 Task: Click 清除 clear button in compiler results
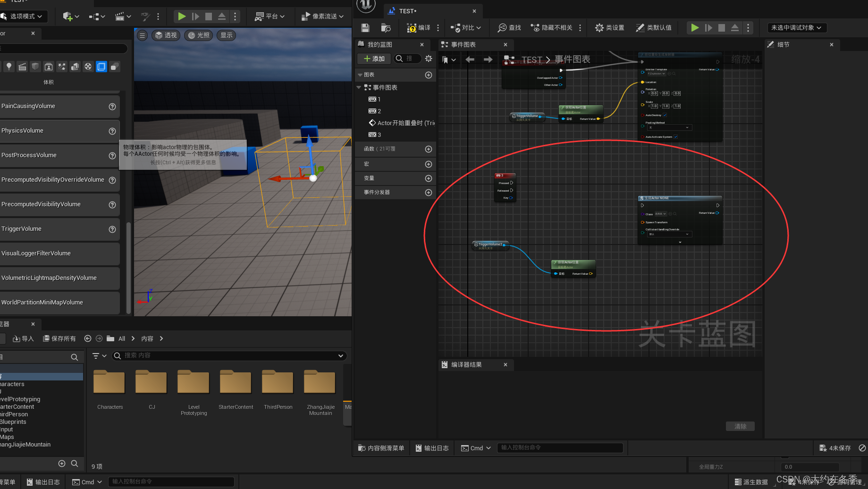coord(740,426)
